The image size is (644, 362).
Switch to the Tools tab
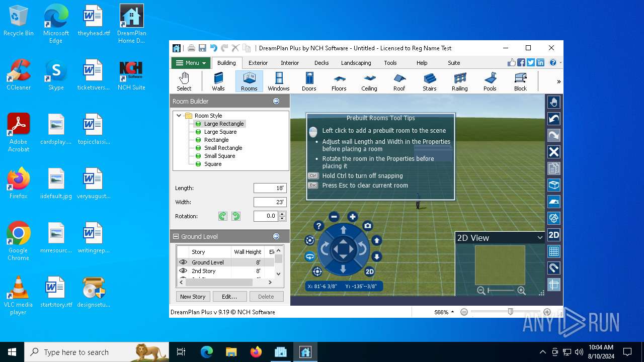tap(390, 63)
